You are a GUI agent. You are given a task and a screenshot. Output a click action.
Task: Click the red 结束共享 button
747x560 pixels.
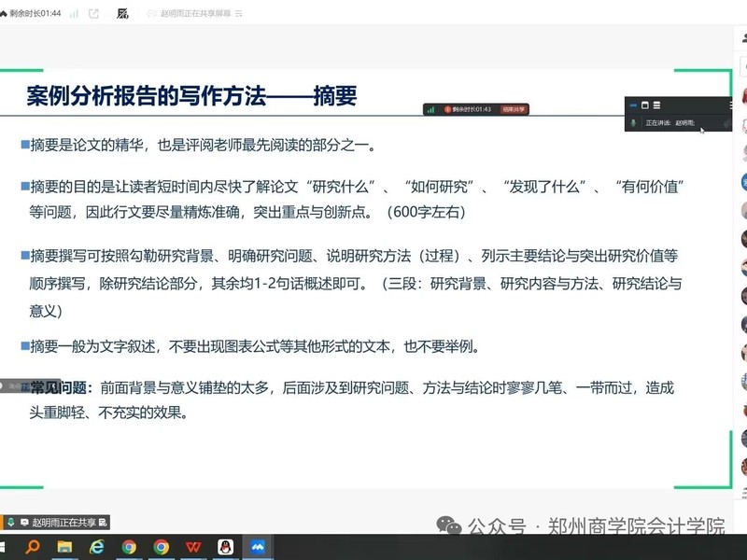514,109
